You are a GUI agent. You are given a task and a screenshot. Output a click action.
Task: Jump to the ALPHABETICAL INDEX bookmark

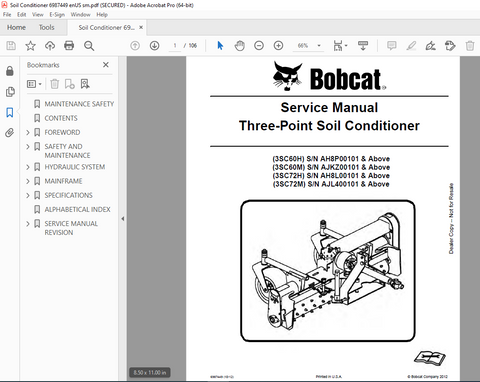click(x=77, y=210)
